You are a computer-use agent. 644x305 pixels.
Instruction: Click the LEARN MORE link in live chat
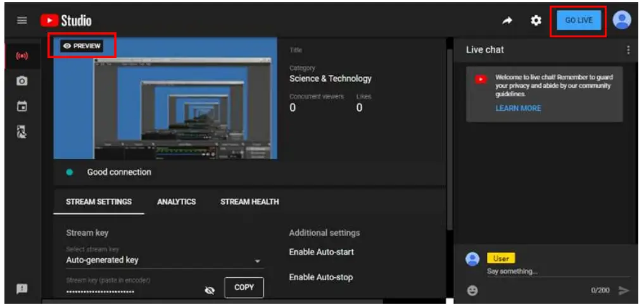518,108
